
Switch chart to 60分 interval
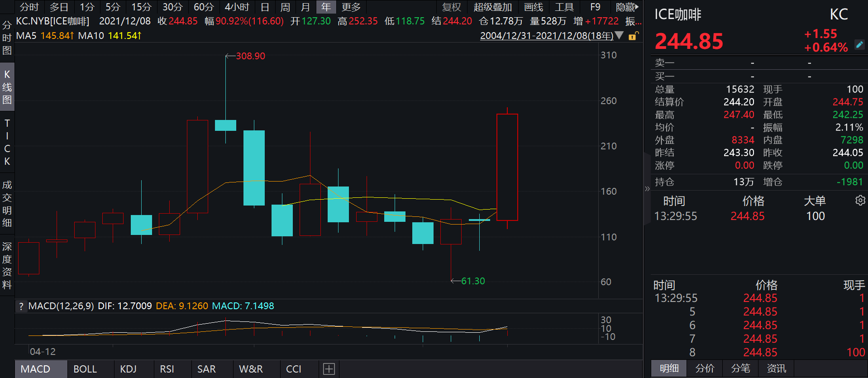[204, 7]
